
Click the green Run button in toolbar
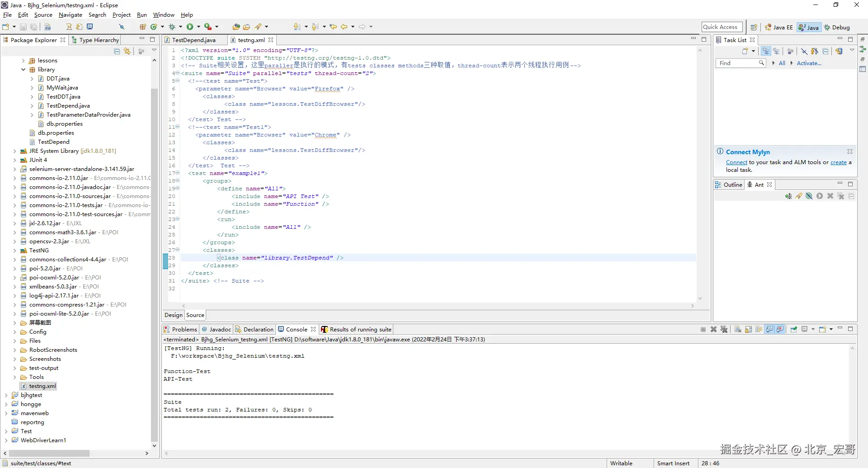(x=190, y=27)
